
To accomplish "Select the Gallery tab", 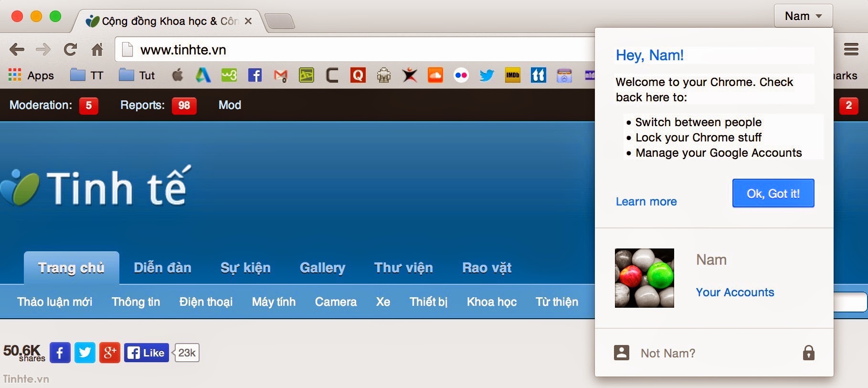I will (x=322, y=268).
